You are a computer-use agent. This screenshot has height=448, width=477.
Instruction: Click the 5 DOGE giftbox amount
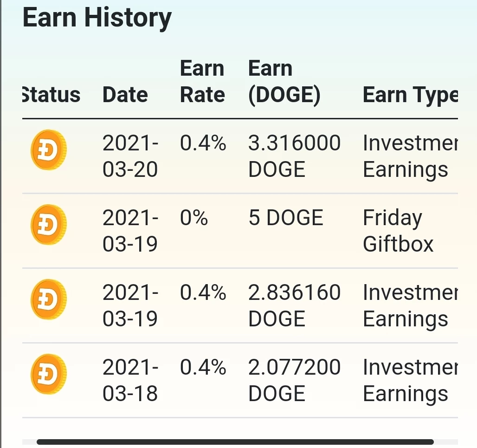click(x=286, y=218)
